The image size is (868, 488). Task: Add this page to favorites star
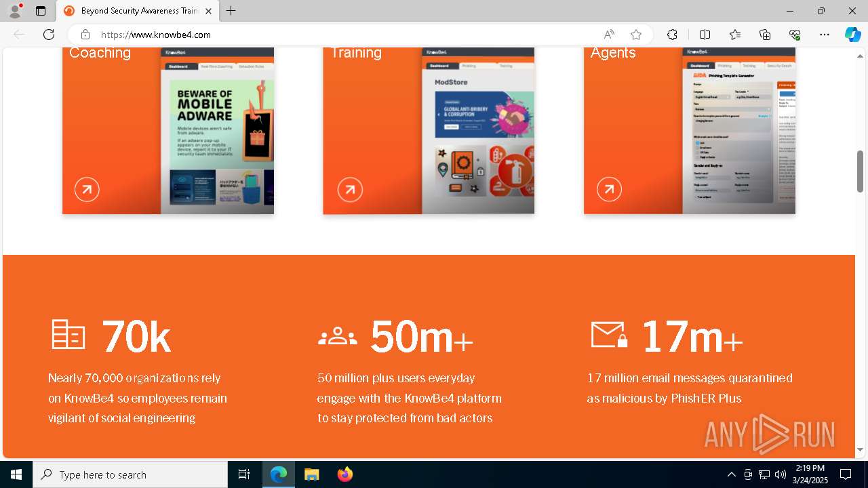click(635, 35)
